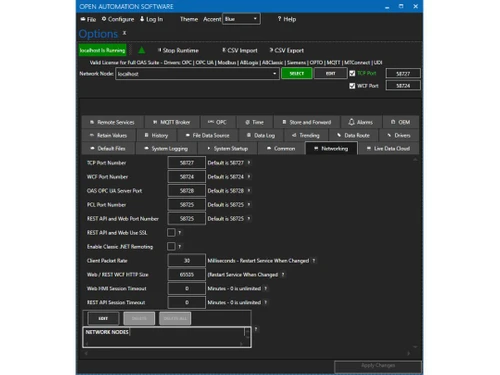Click help icon beside Client Packet Rate

[314, 261]
